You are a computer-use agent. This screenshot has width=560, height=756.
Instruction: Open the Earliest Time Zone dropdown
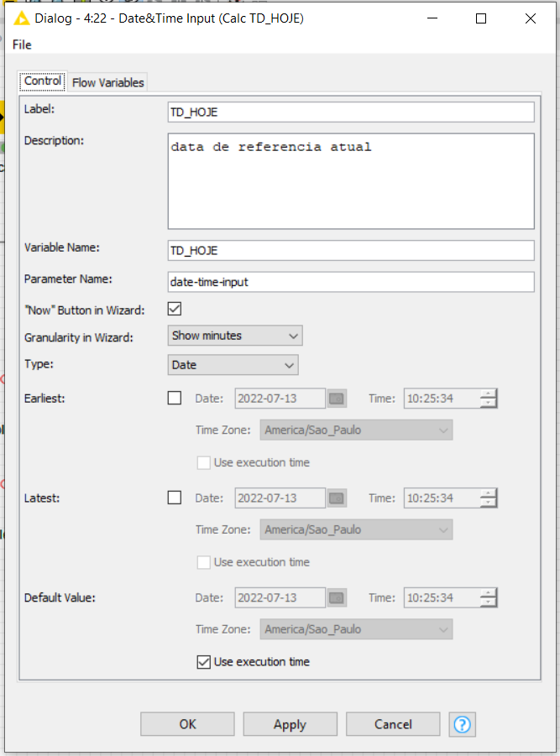point(356,430)
